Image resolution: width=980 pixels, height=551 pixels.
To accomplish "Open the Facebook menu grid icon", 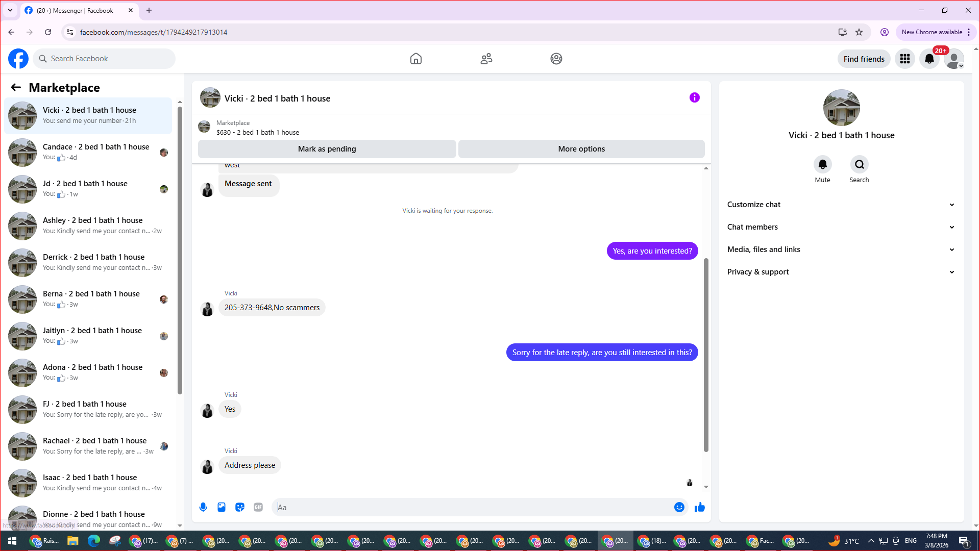I will (x=905, y=59).
